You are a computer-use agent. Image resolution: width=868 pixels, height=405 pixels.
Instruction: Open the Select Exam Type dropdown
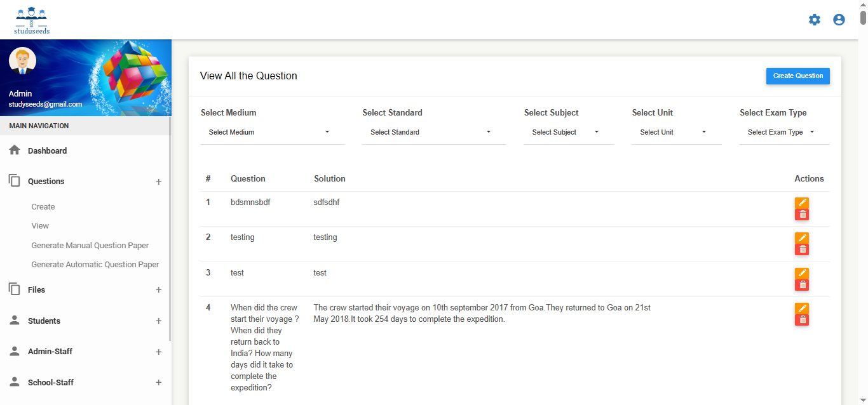point(783,132)
